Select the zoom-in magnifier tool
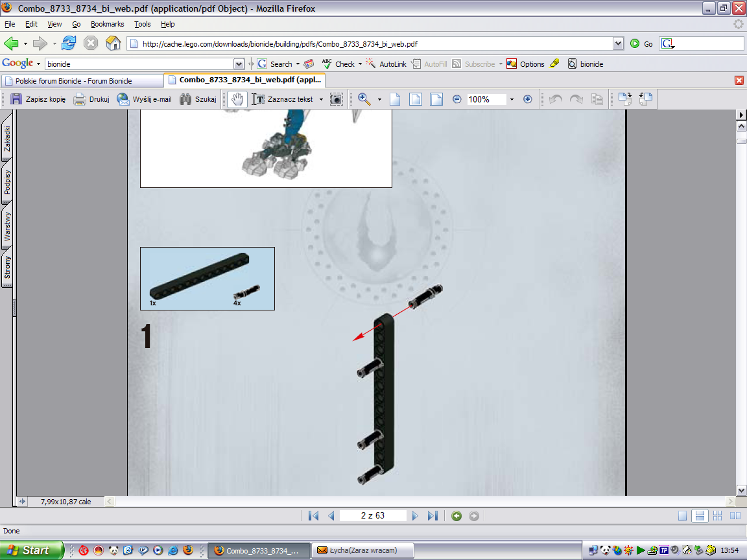The image size is (747, 560). pyautogui.click(x=364, y=99)
